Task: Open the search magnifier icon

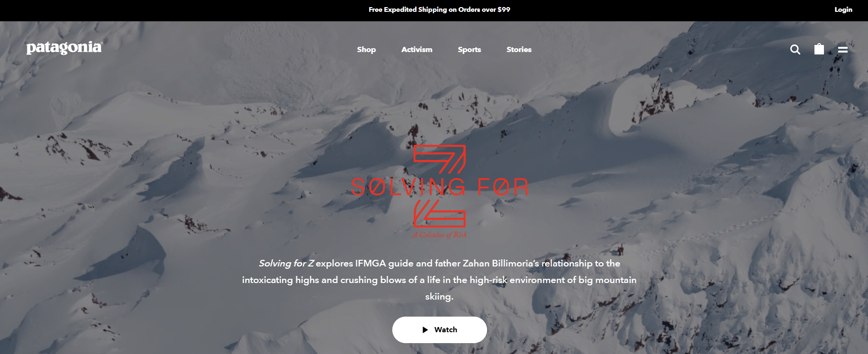Action: coord(795,49)
